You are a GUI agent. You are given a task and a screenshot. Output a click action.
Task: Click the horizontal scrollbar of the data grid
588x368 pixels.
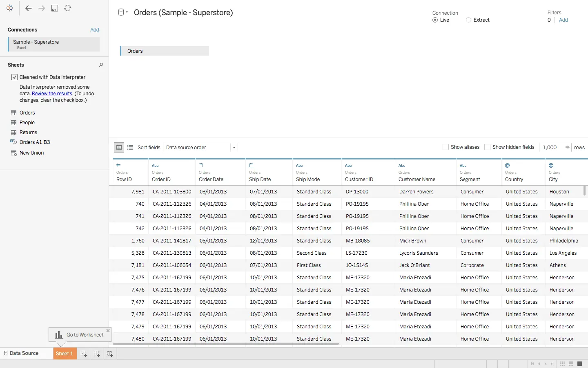pyautogui.click(x=225, y=343)
